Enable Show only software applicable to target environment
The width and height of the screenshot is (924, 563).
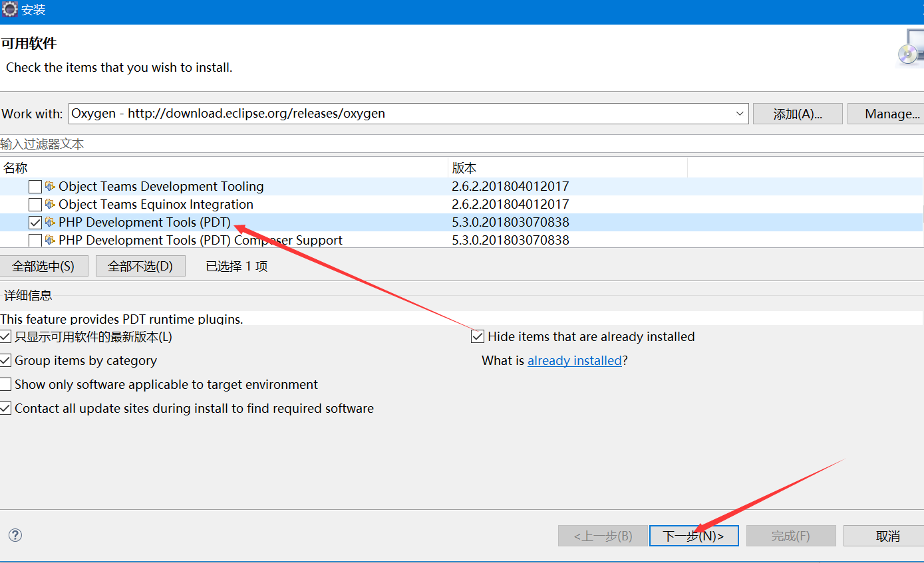5,385
